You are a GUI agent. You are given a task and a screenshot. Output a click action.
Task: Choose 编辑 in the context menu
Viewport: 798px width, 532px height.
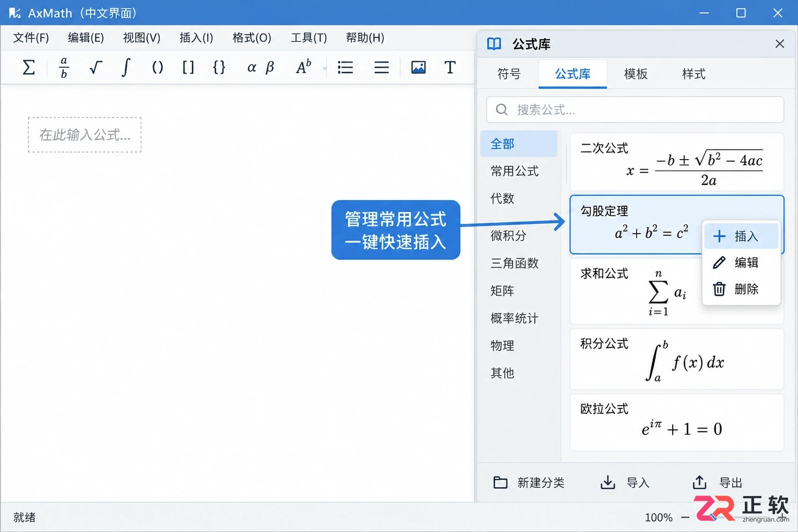coord(741,263)
